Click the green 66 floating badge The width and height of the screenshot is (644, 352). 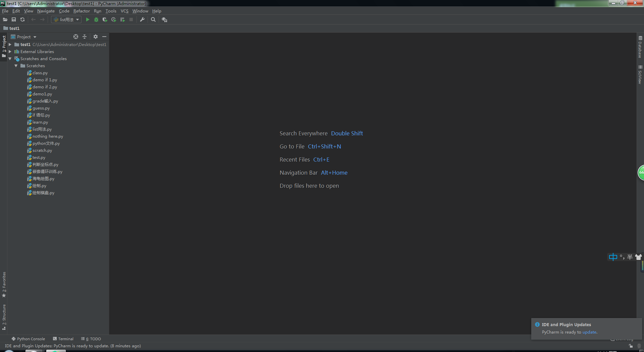pyautogui.click(x=641, y=173)
